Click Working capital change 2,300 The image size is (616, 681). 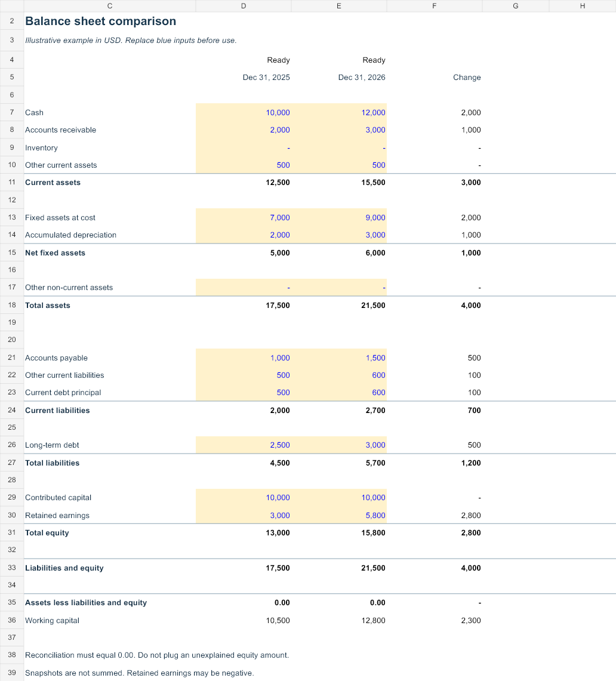(x=471, y=621)
